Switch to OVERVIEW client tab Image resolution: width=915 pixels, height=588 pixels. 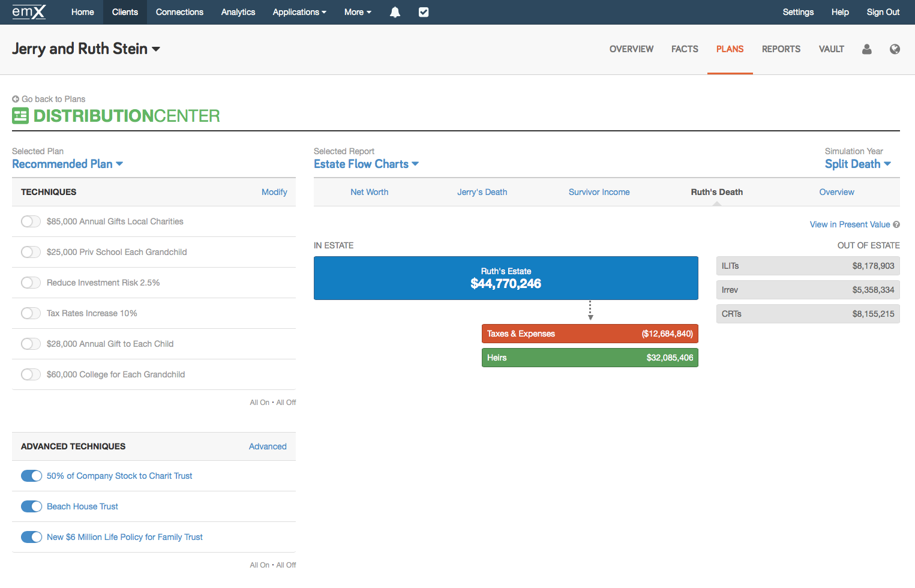(631, 49)
